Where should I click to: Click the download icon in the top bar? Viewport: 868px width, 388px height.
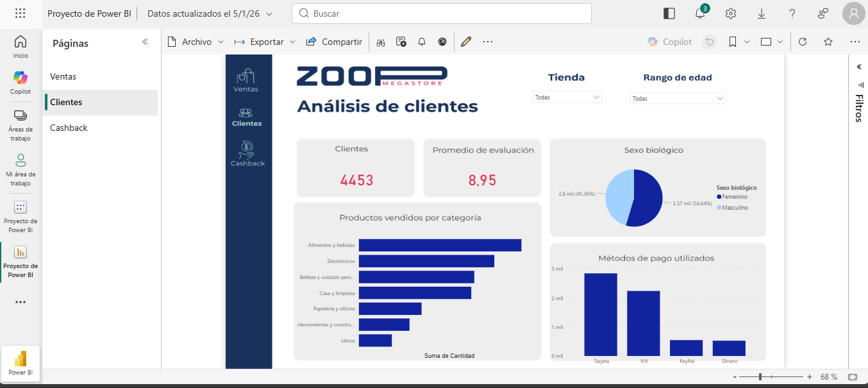761,13
